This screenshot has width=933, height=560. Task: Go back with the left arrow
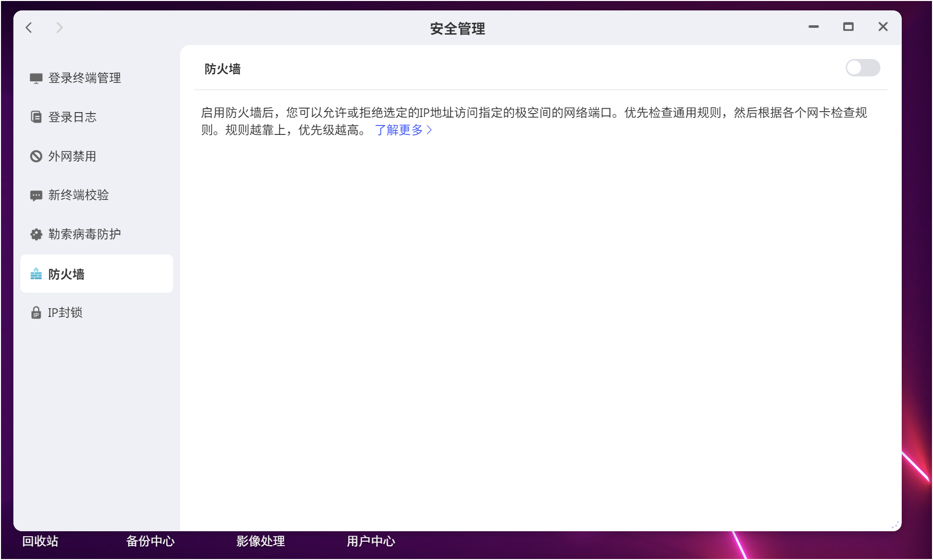(x=29, y=28)
